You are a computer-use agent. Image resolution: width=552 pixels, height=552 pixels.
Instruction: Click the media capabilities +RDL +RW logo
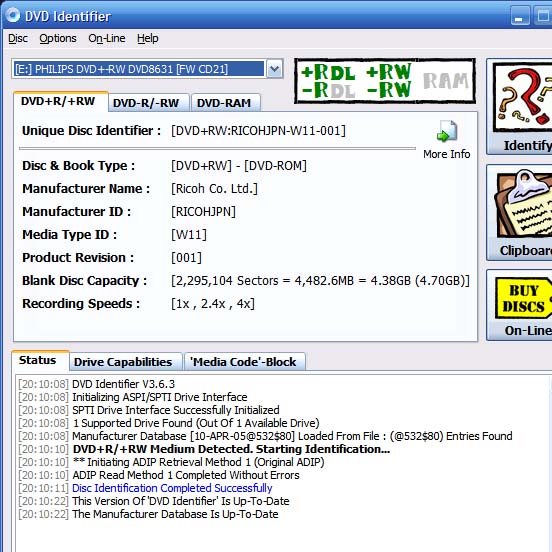tap(385, 81)
